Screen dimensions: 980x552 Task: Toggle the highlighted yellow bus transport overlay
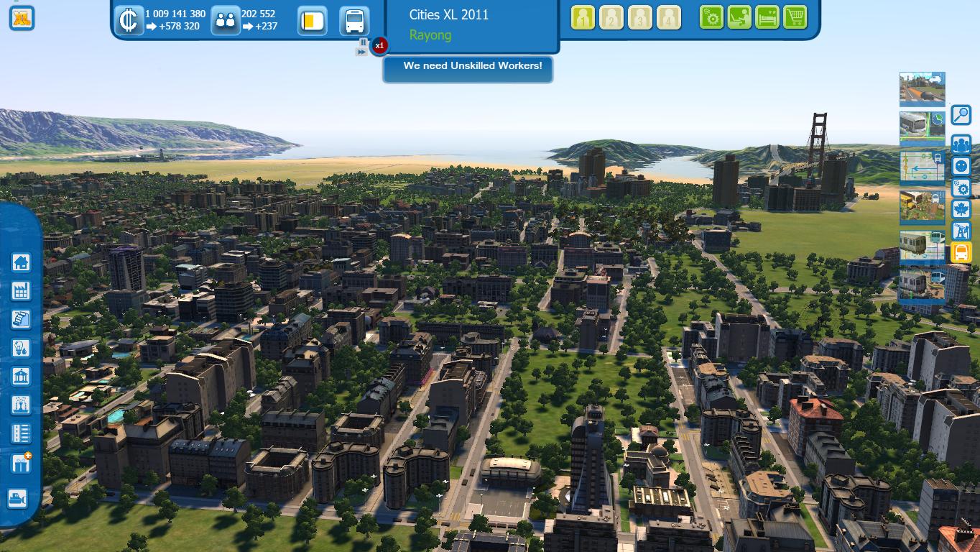pyautogui.click(x=961, y=252)
